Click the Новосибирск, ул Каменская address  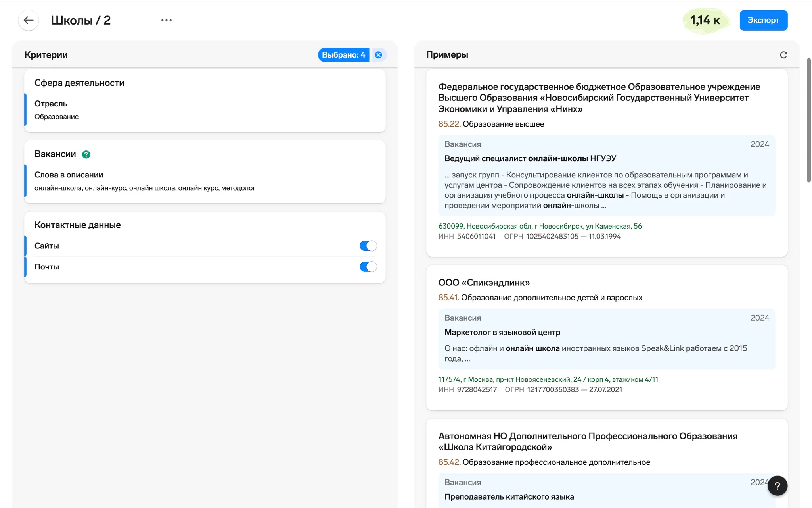tap(540, 226)
